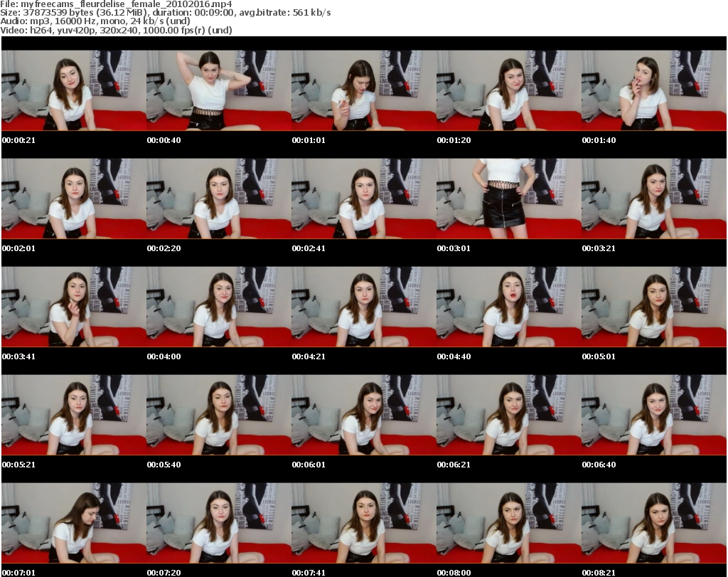Click the thumbnail at 00:03:21

[654, 198]
